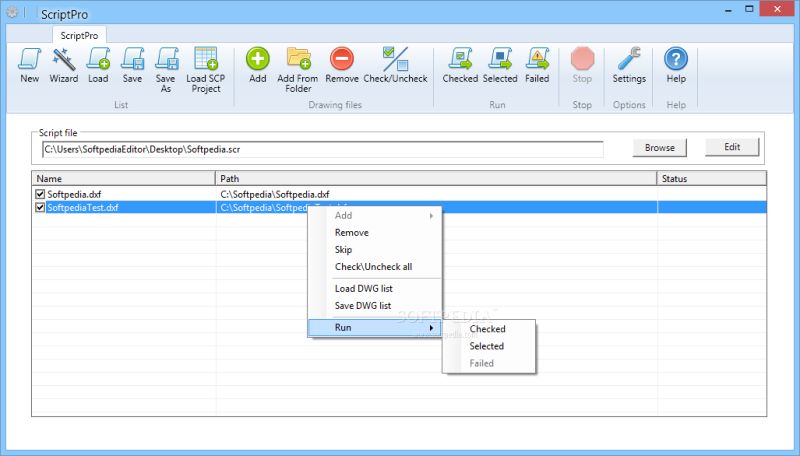The width and height of the screenshot is (800, 456).
Task: Load SCP Project from toolbar
Action: pos(206,70)
